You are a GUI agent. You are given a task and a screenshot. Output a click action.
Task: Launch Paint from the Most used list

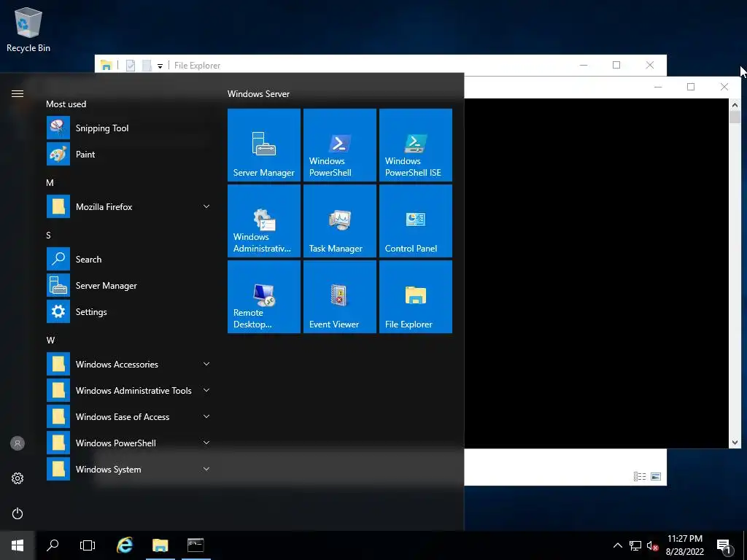[x=130, y=155]
